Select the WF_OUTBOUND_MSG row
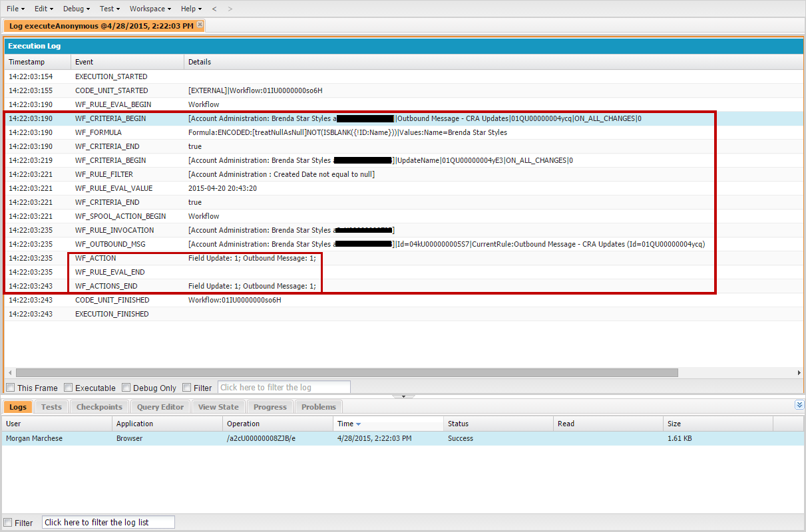This screenshot has width=806, height=532. tap(403, 244)
